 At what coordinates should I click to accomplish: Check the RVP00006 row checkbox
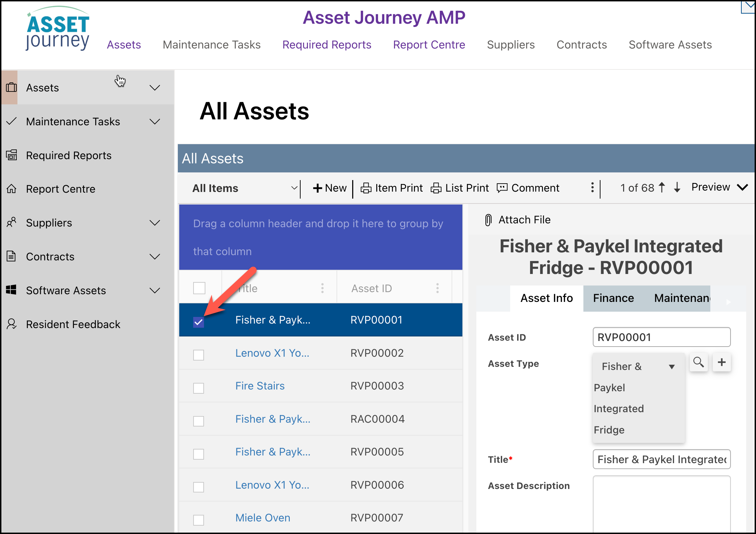198,487
